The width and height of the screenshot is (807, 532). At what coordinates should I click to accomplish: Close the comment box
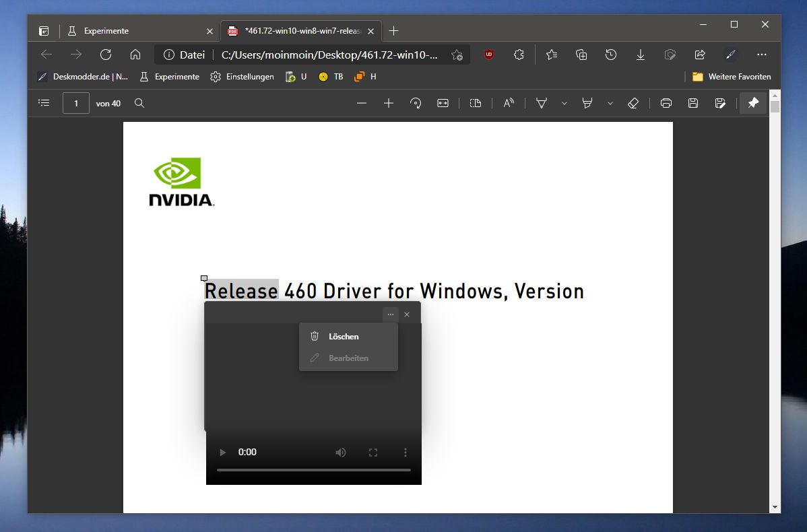[407, 314]
